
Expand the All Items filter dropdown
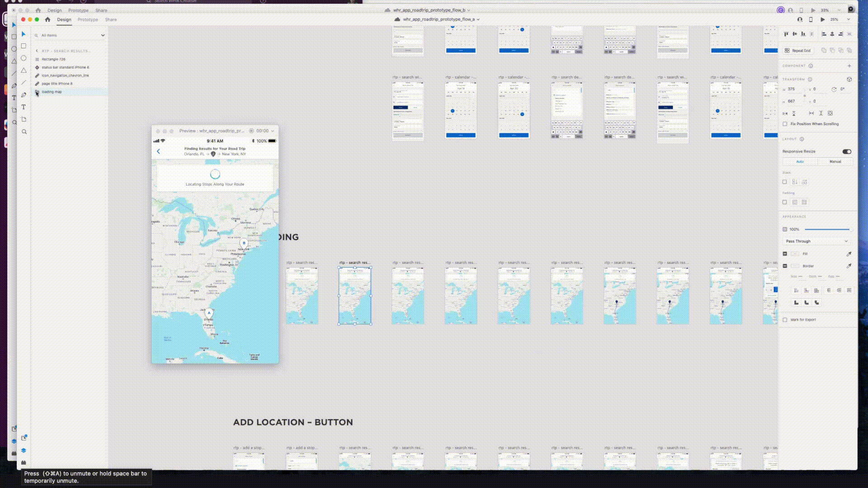coord(103,35)
